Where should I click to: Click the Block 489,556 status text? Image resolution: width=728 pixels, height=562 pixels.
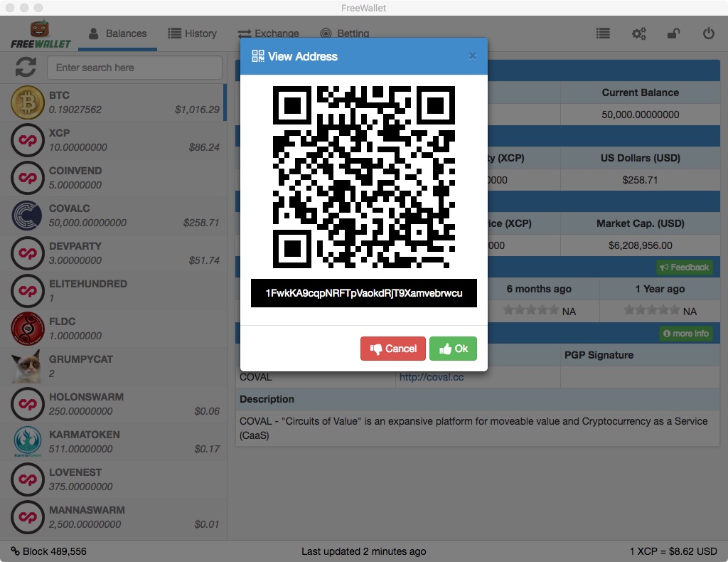click(x=54, y=551)
